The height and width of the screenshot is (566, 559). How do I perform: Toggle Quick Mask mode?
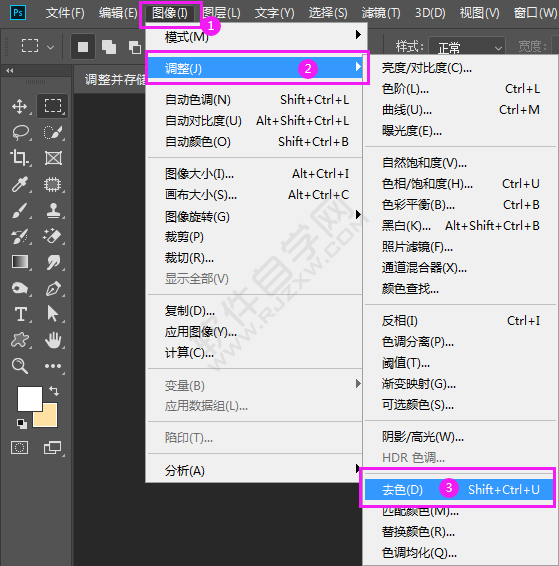pyautogui.click(x=19, y=448)
